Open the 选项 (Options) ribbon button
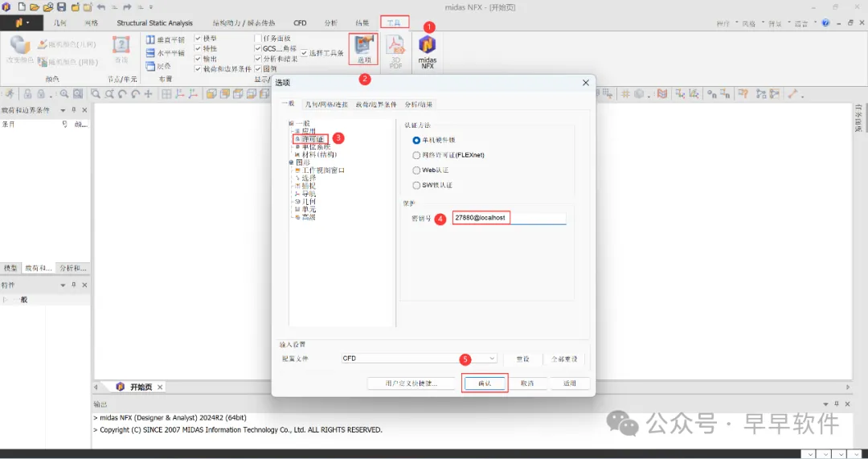 click(x=364, y=49)
